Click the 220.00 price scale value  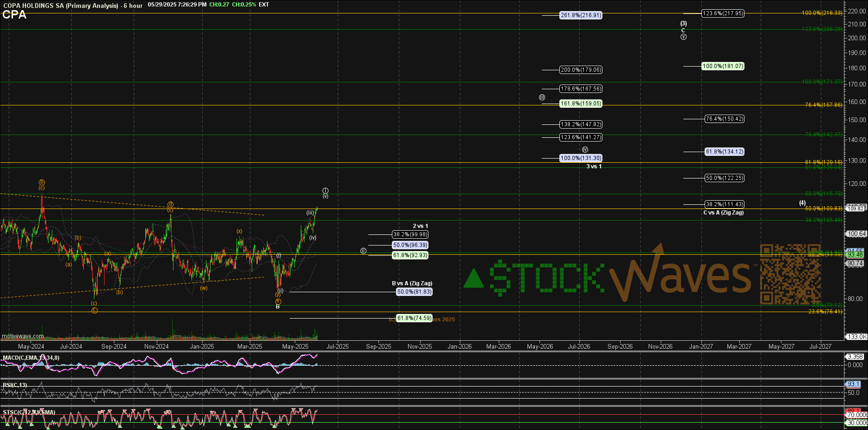[x=856, y=11]
